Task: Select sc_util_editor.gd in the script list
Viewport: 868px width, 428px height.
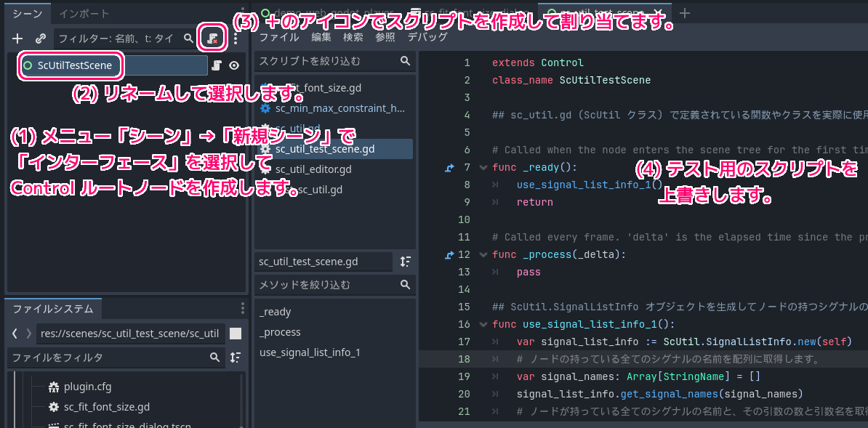Action: point(313,169)
